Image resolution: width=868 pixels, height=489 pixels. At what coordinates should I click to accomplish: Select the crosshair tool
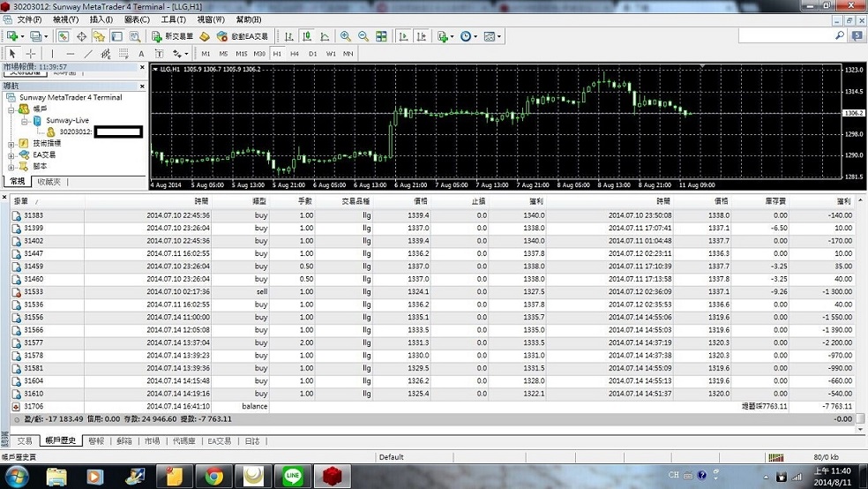pos(31,54)
